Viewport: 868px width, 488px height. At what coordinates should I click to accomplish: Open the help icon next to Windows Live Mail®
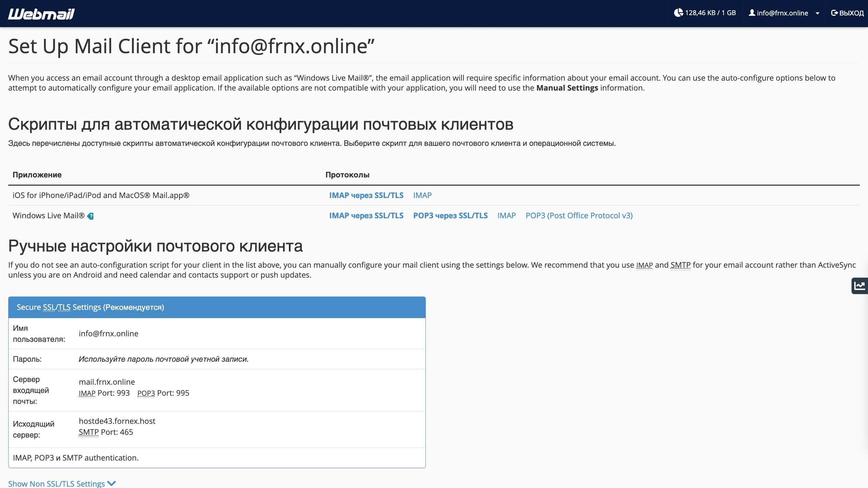coord(91,216)
